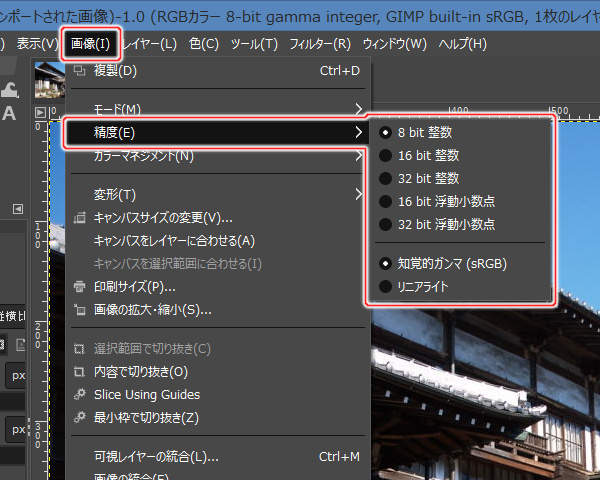Click the crop icon beside 内容で切り抜き
Viewport: 600px width, 480px height.
point(79,372)
